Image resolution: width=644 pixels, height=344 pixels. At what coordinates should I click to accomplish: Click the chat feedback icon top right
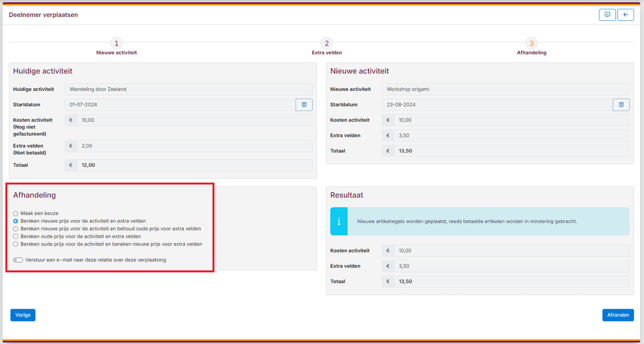tap(607, 15)
